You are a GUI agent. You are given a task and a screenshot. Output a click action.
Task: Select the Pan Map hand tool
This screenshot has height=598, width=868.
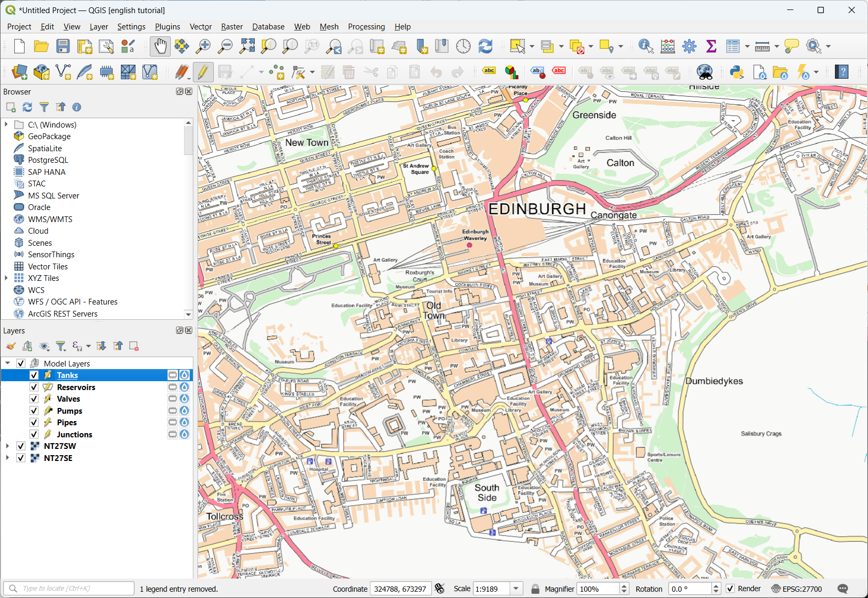pyautogui.click(x=160, y=46)
